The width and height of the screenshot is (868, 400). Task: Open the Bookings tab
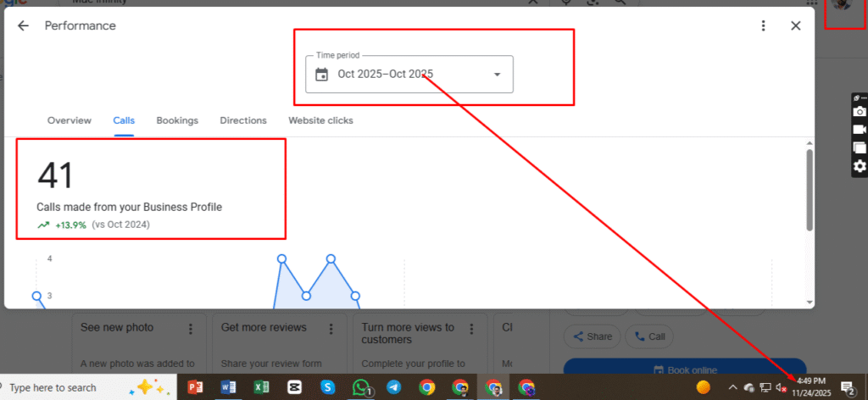tap(177, 120)
